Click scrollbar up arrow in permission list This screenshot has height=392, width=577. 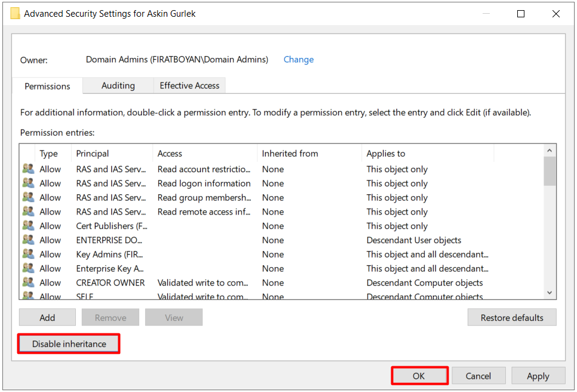tap(550, 150)
